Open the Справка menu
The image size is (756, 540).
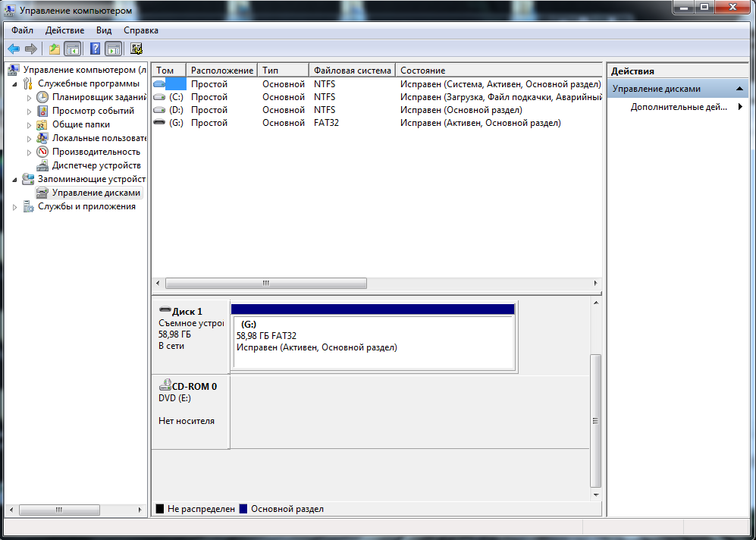coord(140,30)
